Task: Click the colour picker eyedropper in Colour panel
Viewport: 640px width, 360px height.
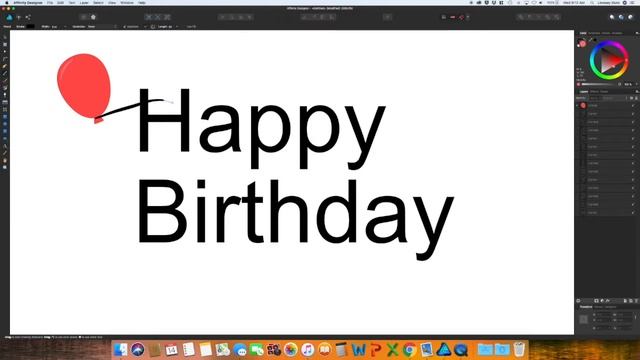Action: click(x=591, y=40)
